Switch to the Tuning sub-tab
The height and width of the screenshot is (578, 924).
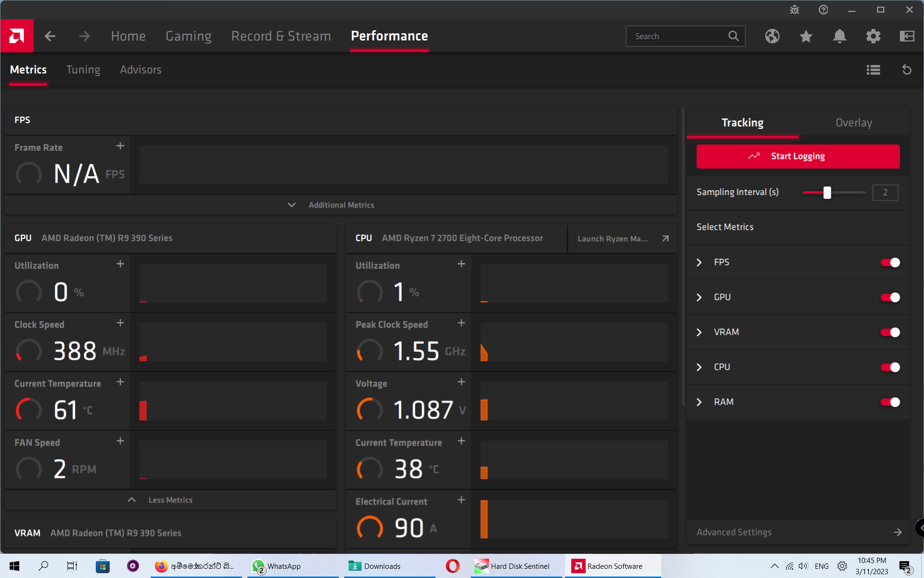pyautogui.click(x=83, y=70)
